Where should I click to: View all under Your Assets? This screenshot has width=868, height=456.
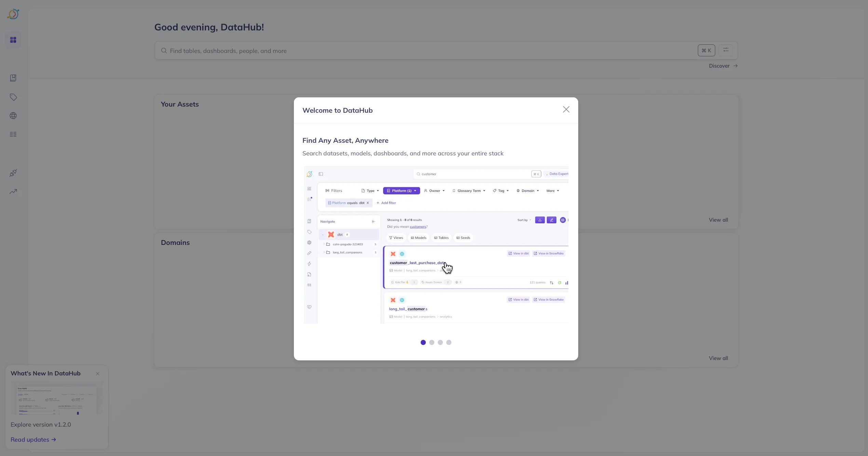tap(718, 220)
